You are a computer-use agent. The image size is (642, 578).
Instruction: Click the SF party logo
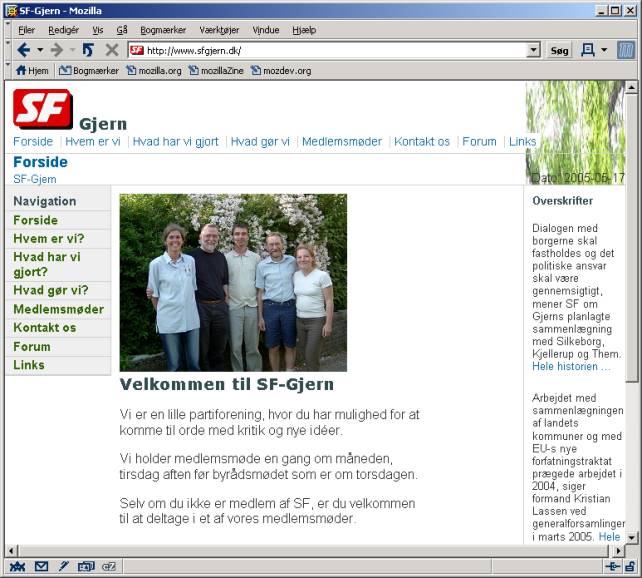point(43,109)
